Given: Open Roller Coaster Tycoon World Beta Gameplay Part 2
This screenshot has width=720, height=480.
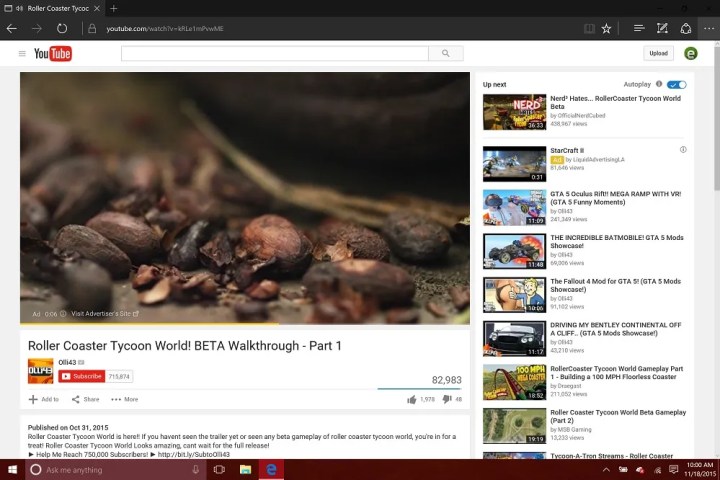Looking at the screenshot, I should pyautogui.click(x=618, y=416).
